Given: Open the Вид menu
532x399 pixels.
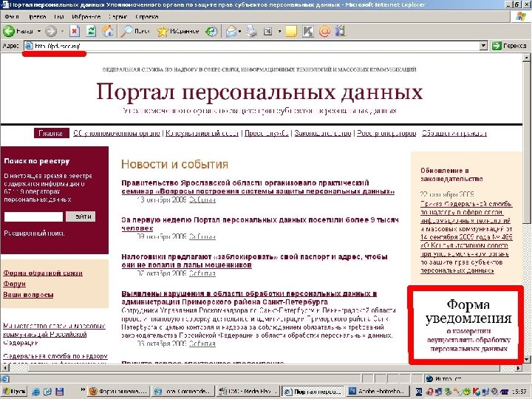Looking at the screenshot, I should click(58, 16).
